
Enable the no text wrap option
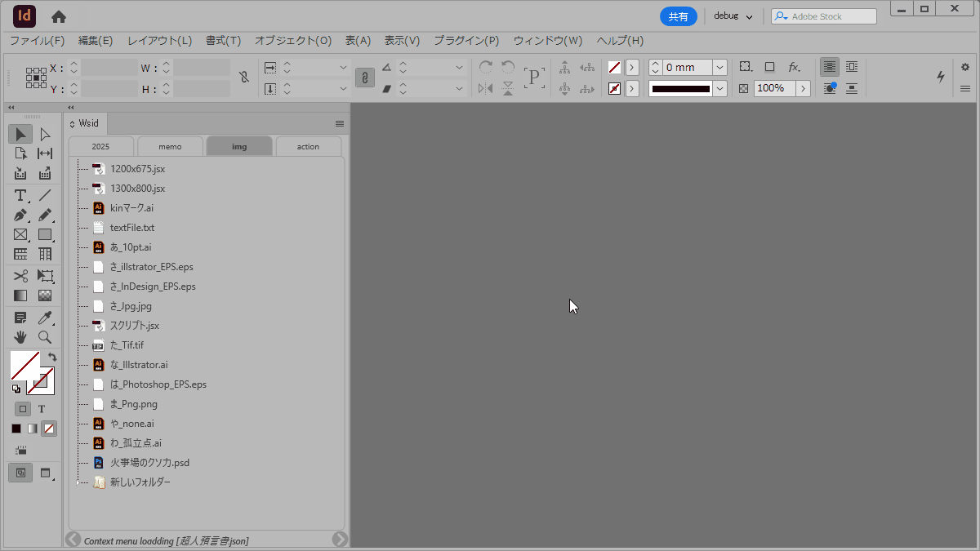[x=830, y=67]
